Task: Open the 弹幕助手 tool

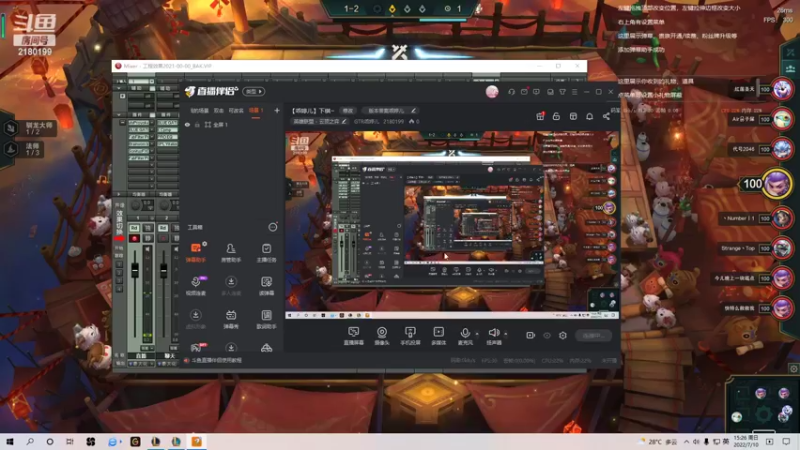Action: coord(195,253)
